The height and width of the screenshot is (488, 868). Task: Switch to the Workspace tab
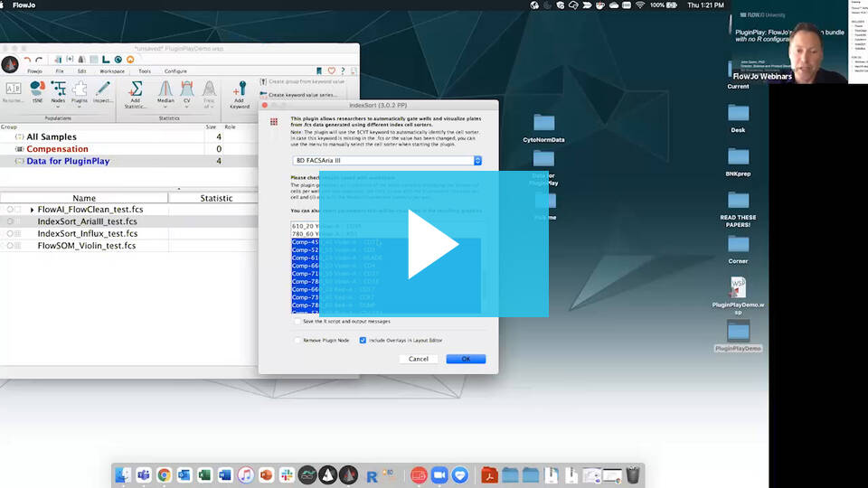(x=112, y=71)
